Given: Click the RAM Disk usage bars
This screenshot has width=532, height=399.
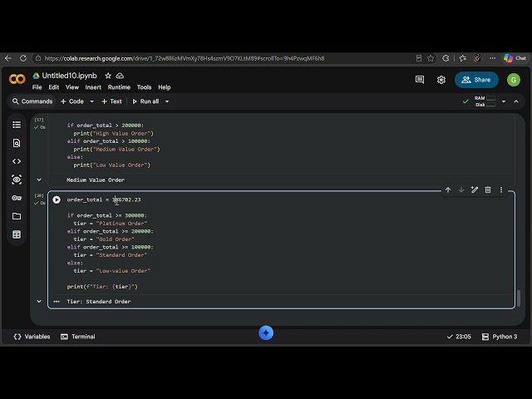Looking at the screenshot, I should pyautogui.click(x=485, y=101).
